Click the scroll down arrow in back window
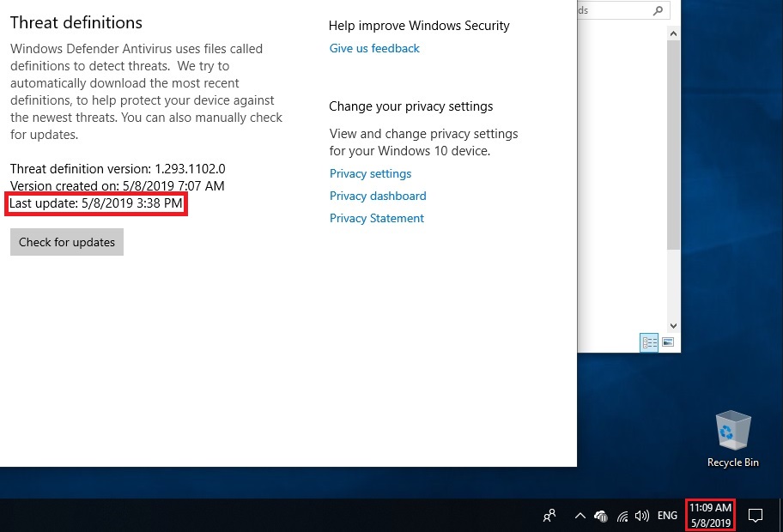 [x=673, y=326]
